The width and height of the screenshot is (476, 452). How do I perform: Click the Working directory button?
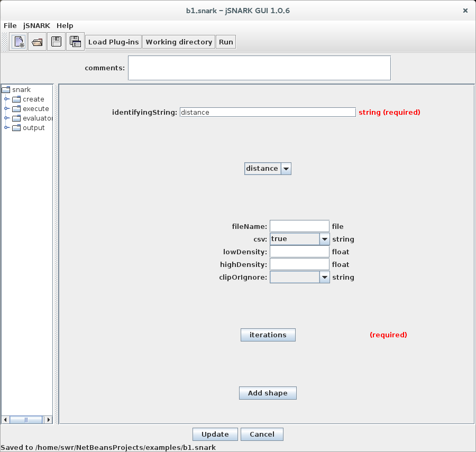[179, 42]
